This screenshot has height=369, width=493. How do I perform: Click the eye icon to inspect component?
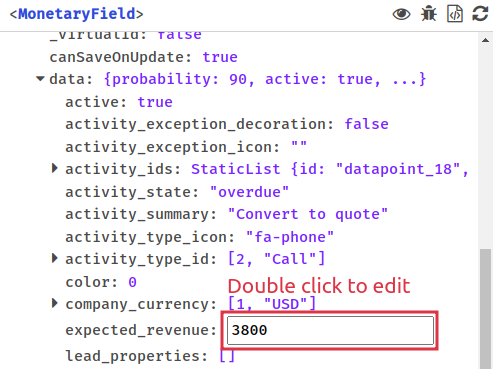[x=401, y=14]
